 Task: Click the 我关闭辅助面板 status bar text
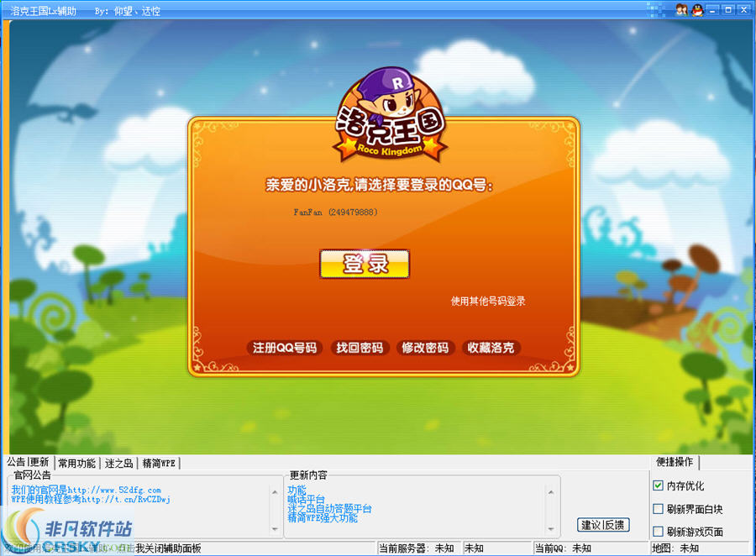(168, 548)
